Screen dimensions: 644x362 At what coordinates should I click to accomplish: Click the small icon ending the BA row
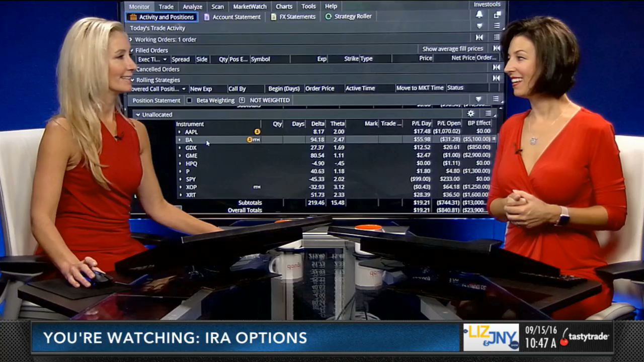click(494, 139)
